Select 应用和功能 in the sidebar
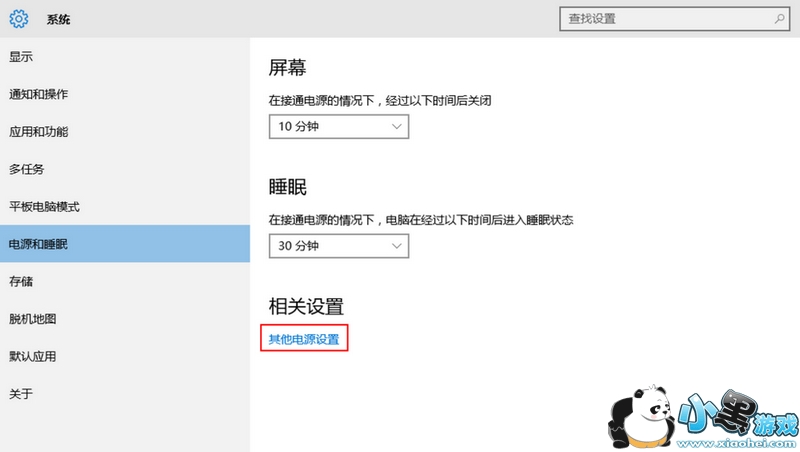The image size is (800, 452). click(125, 132)
